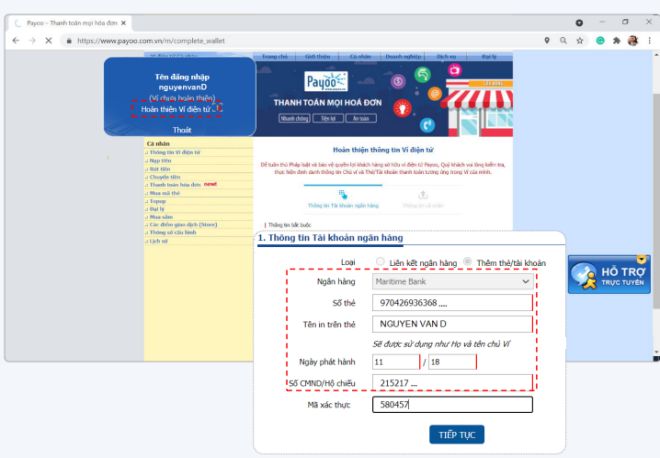Click the 'Thông tin bắt buộc' note text

point(290,225)
